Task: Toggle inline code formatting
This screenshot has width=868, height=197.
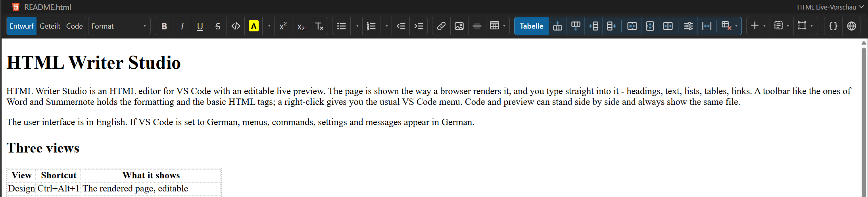Action: [x=236, y=26]
